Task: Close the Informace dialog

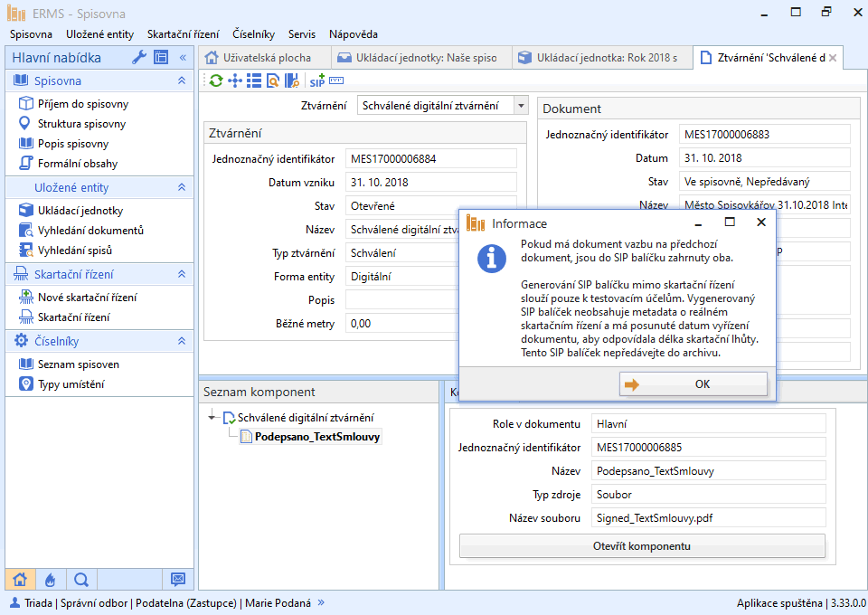Action: (x=761, y=222)
